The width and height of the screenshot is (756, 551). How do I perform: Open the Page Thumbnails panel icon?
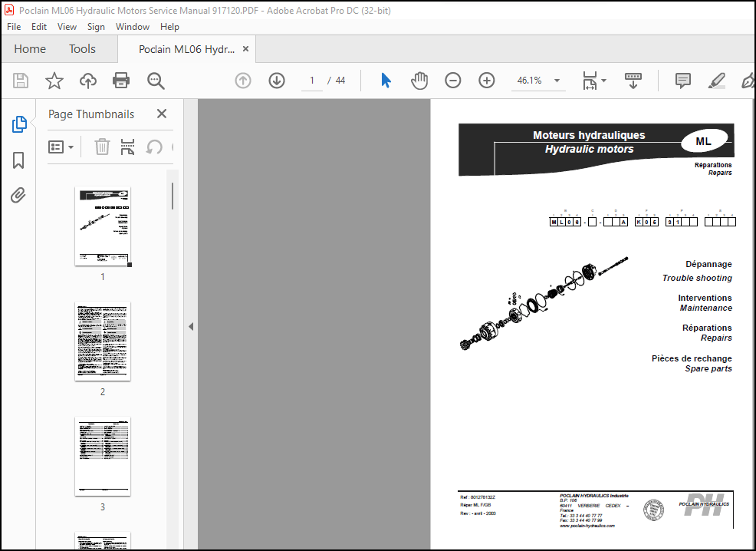coord(19,124)
